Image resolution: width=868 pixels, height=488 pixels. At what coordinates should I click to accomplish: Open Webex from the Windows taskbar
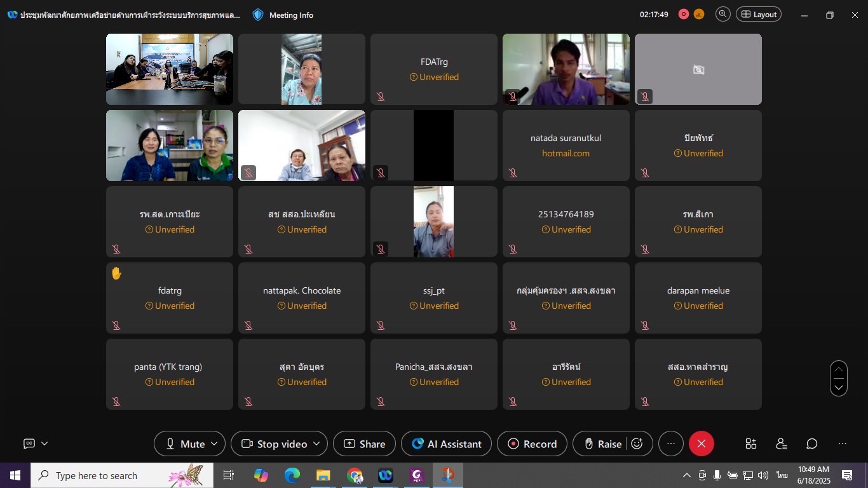coord(386,475)
